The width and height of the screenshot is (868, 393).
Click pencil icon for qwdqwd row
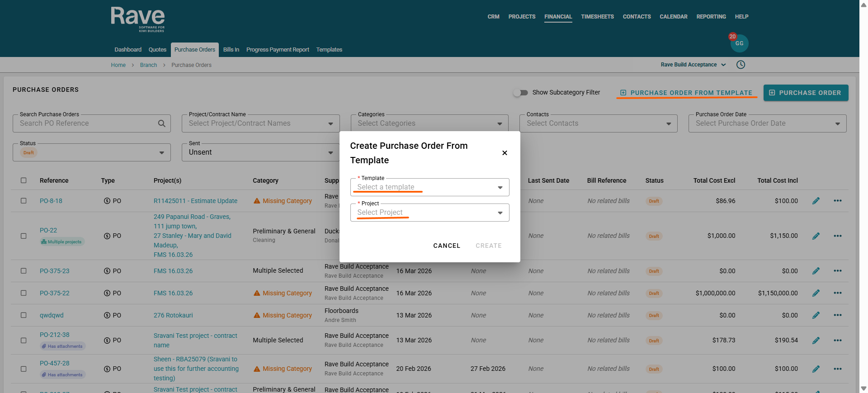[x=816, y=315]
